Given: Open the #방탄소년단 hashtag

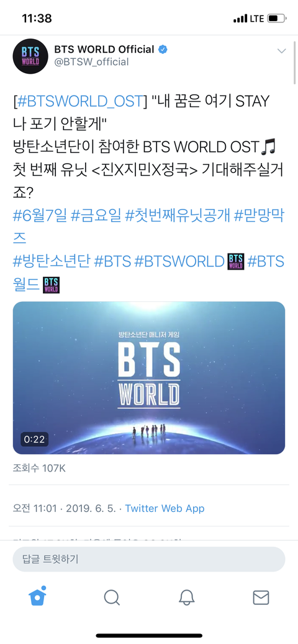Looking at the screenshot, I should (52, 261).
